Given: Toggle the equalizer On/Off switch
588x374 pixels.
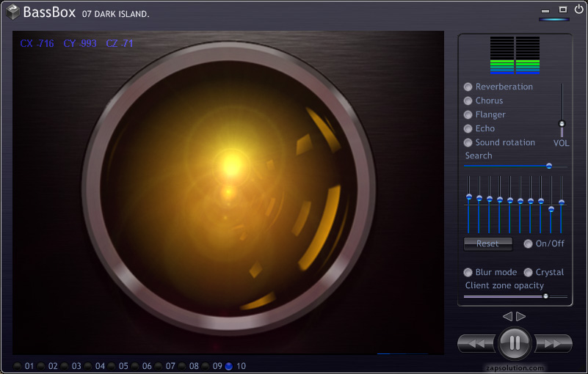Looking at the screenshot, I should [x=528, y=244].
